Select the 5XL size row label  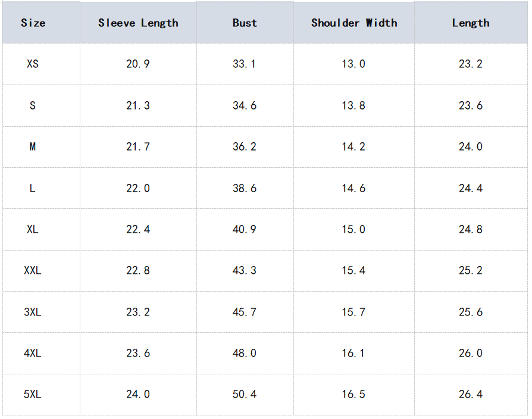point(33,394)
